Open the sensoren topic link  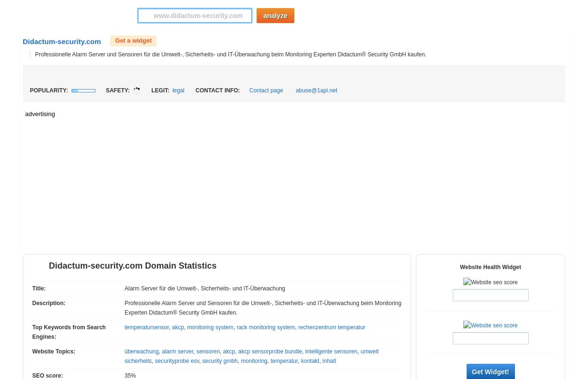[x=208, y=352]
